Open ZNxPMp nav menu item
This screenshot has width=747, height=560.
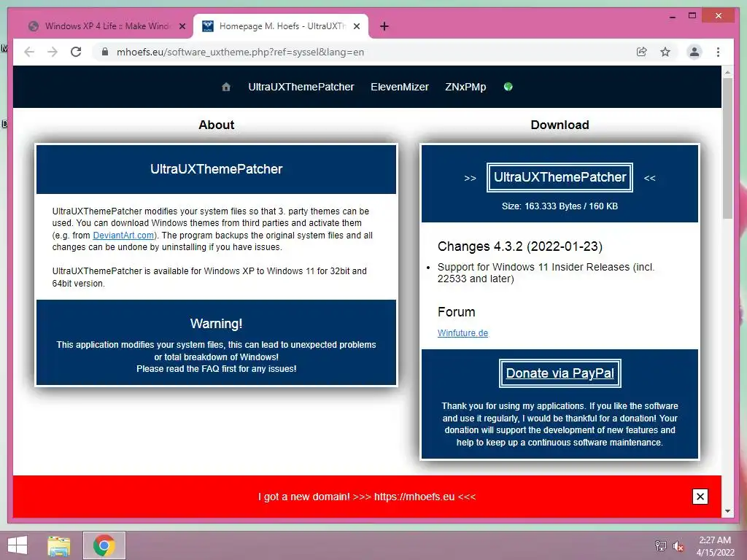pyautogui.click(x=465, y=87)
